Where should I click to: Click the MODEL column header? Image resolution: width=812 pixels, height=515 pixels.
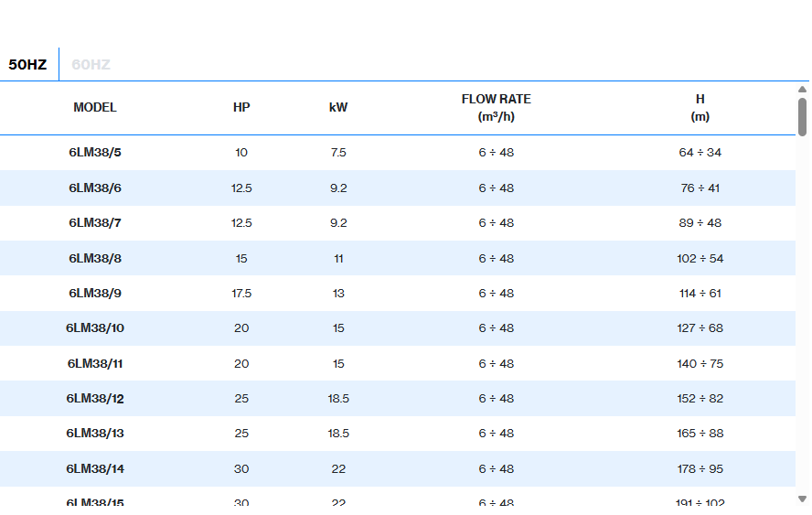[95, 108]
